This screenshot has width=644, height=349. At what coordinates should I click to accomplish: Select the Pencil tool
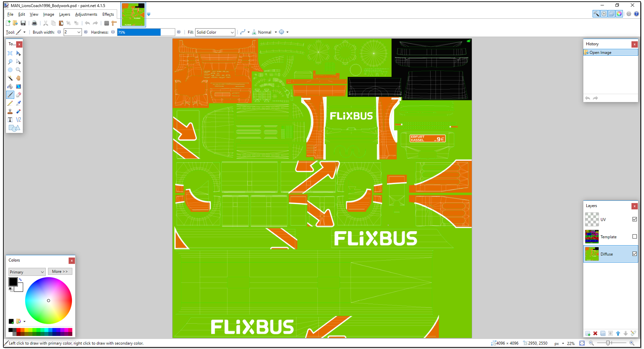[10, 103]
